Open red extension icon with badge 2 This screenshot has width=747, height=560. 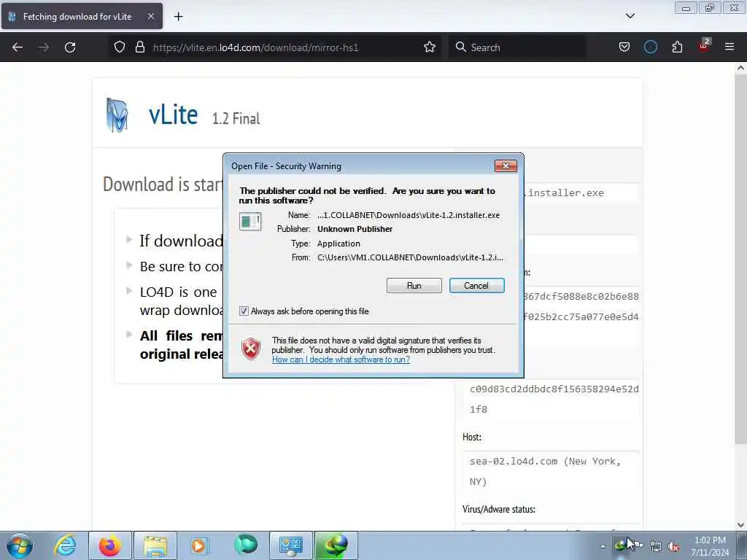704,46
